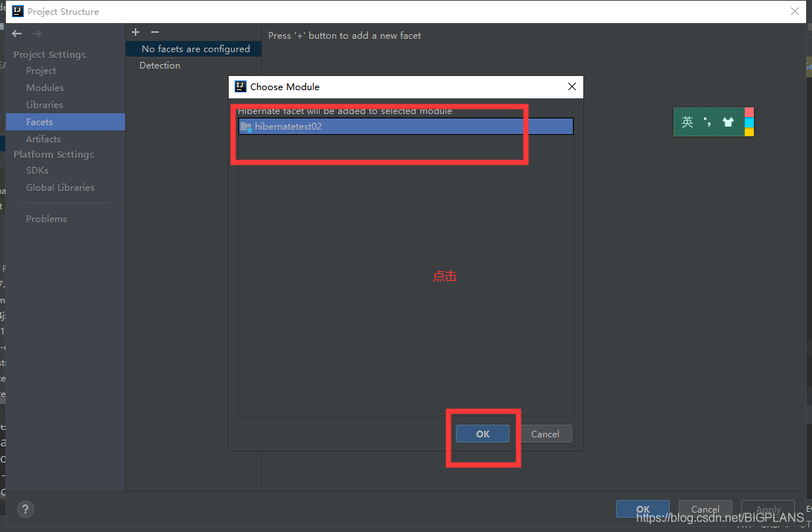The width and height of the screenshot is (812, 532).
Task: Select 'No facets are configured' row
Action: pyautogui.click(x=194, y=48)
